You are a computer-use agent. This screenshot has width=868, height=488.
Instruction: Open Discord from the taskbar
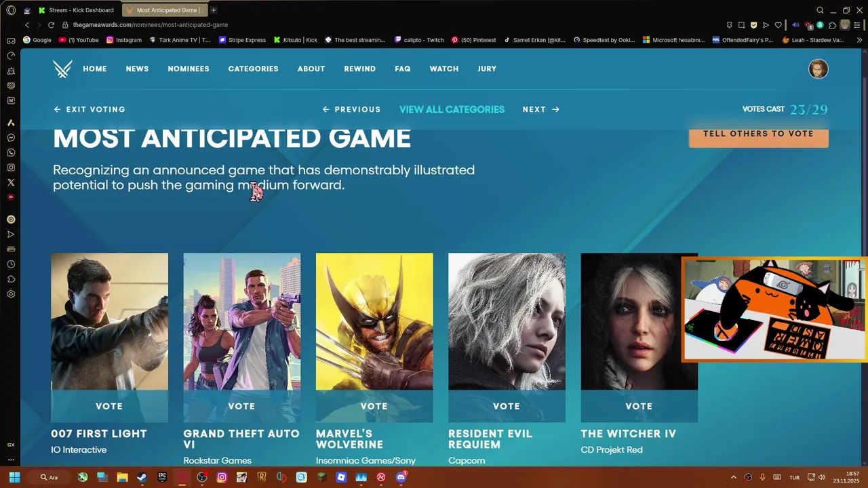pyautogui.click(x=401, y=477)
